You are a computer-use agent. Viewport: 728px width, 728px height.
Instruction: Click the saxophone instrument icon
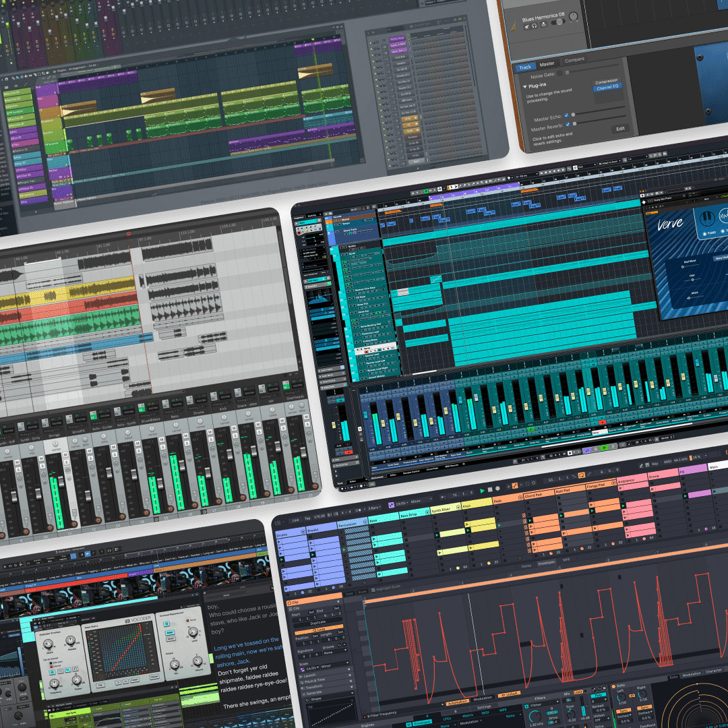pyautogui.click(x=512, y=25)
